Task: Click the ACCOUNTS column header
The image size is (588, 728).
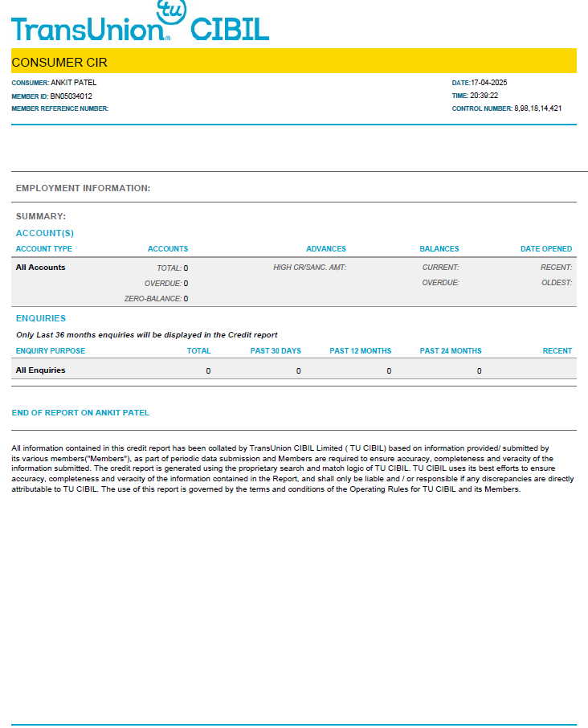Action: tap(168, 249)
